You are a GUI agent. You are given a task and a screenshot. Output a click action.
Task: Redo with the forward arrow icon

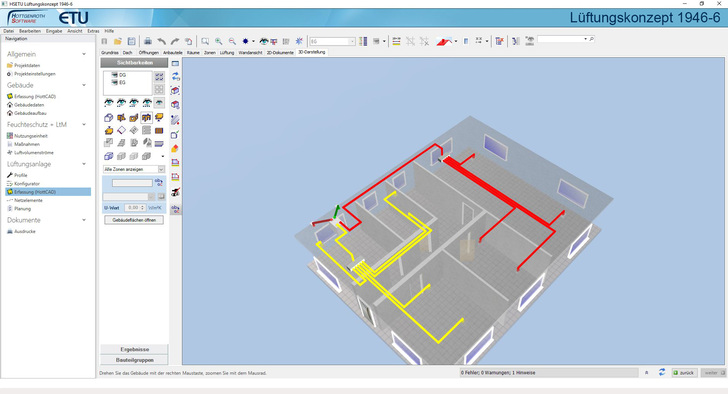coord(175,41)
